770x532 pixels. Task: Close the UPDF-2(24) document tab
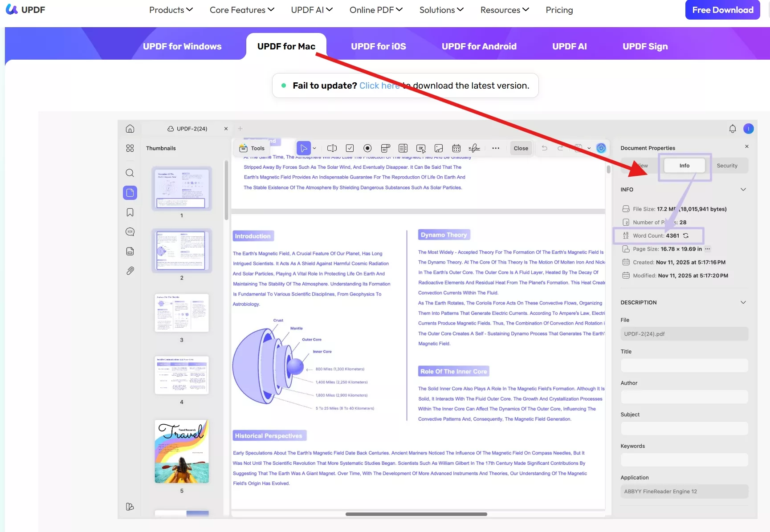226,129
